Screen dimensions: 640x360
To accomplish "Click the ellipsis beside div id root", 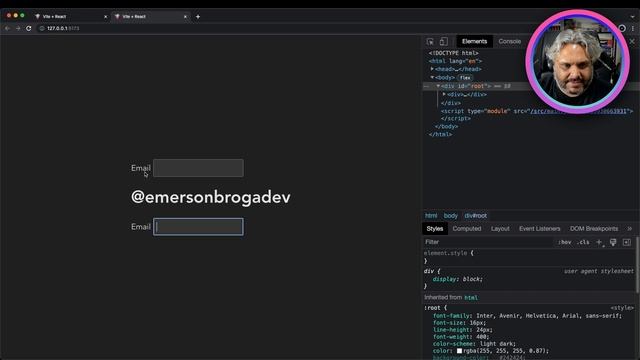I will [x=427, y=86].
